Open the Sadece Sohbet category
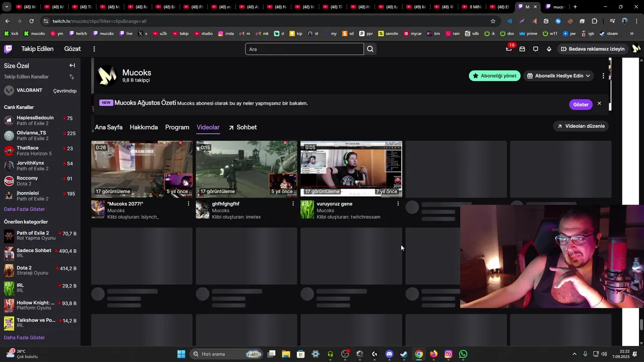The image size is (644, 362). click(x=40, y=253)
